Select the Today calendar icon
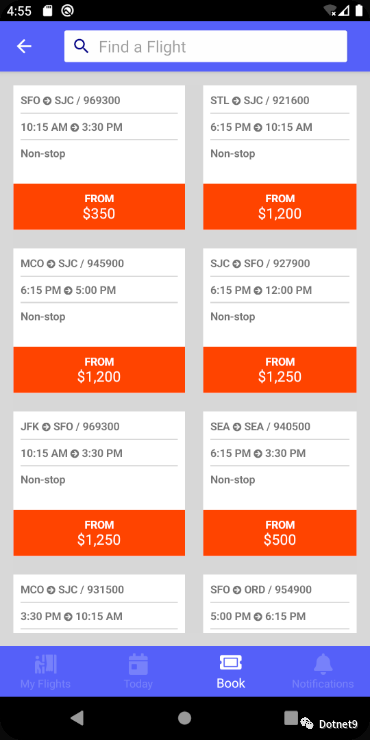 (138, 664)
